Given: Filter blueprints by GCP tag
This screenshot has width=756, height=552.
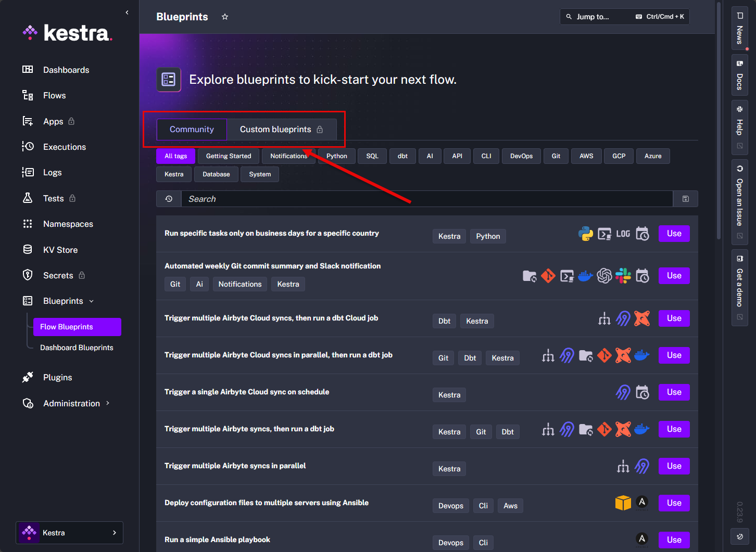Looking at the screenshot, I should coord(619,156).
